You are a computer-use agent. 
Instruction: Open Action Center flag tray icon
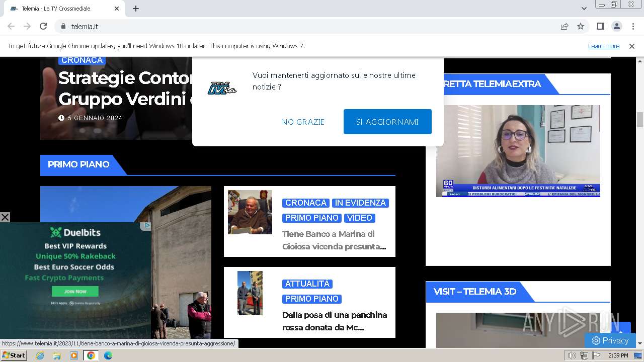(x=596, y=355)
